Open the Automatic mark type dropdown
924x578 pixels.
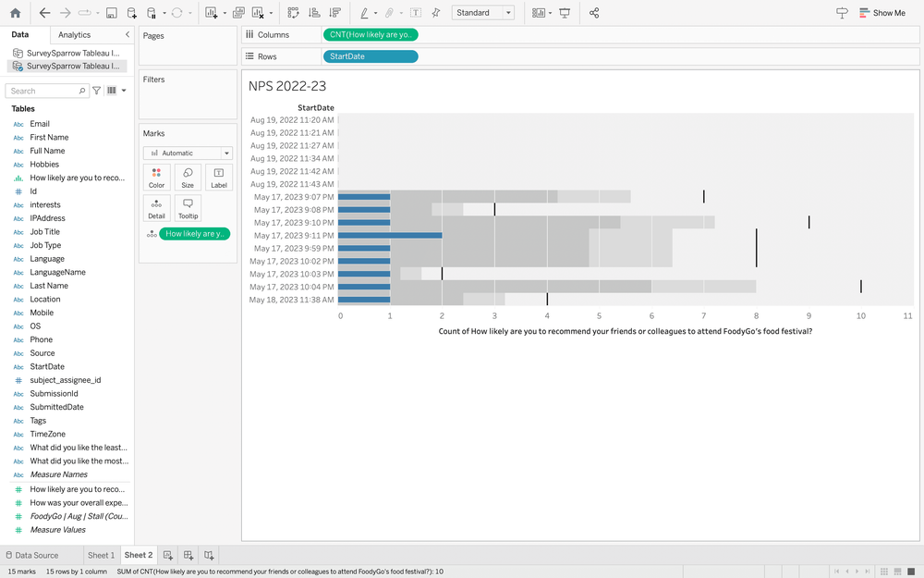(x=188, y=153)
